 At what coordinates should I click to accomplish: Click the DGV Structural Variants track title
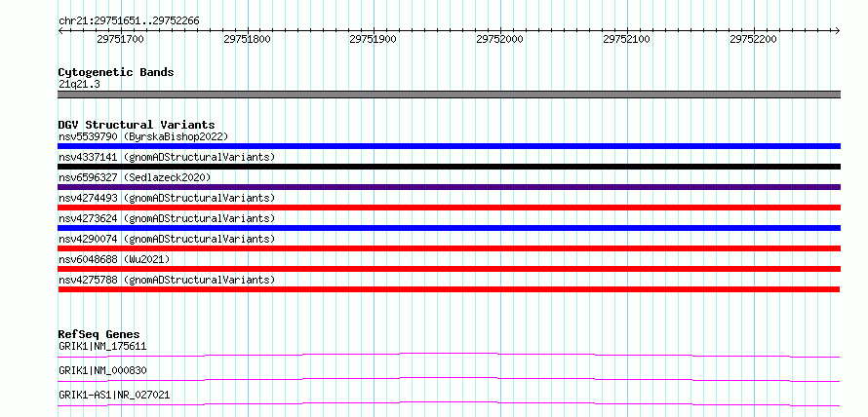coord(137,125)
